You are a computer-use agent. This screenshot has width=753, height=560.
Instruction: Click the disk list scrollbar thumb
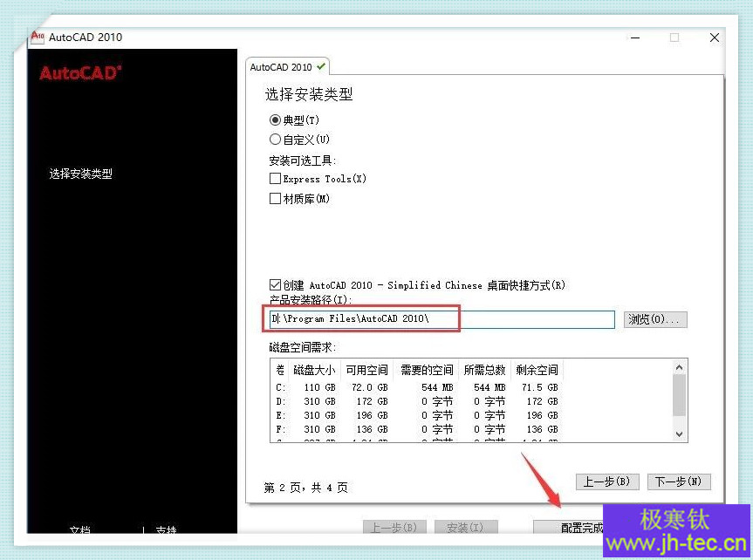(x=679, y=395)
